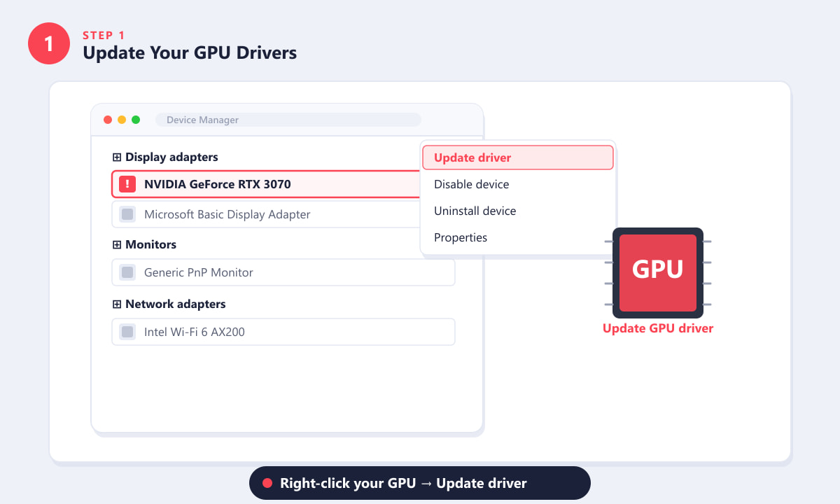The image size is (840, 504).
Task: Click the red warning icon beside NVIDIA GeForce
Action: point(127,184)
